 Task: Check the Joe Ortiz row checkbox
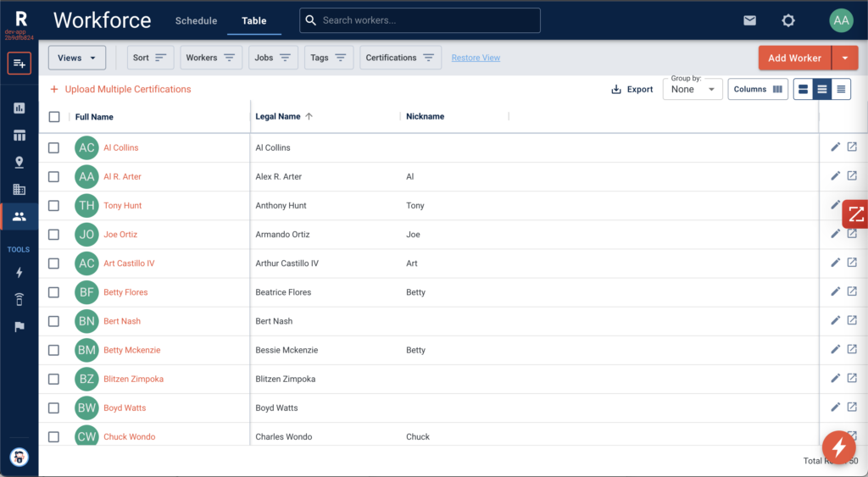point(53,235)
